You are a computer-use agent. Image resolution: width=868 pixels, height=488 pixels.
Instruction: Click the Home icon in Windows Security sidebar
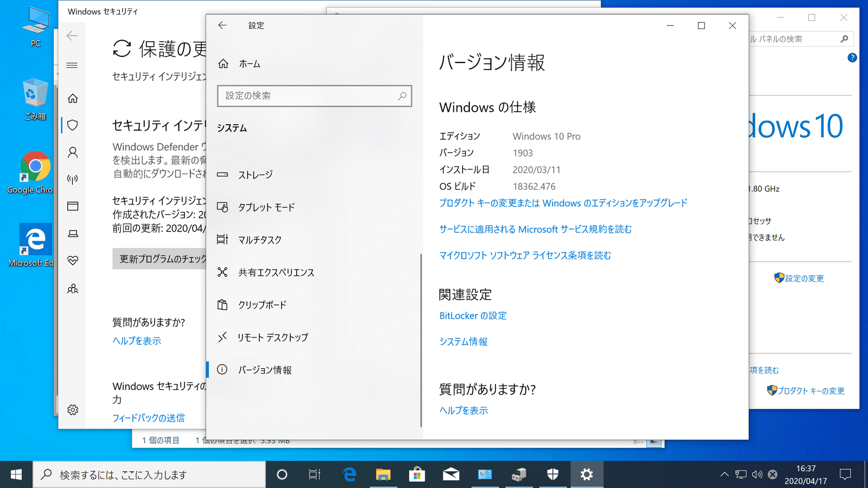pos(73,98)
